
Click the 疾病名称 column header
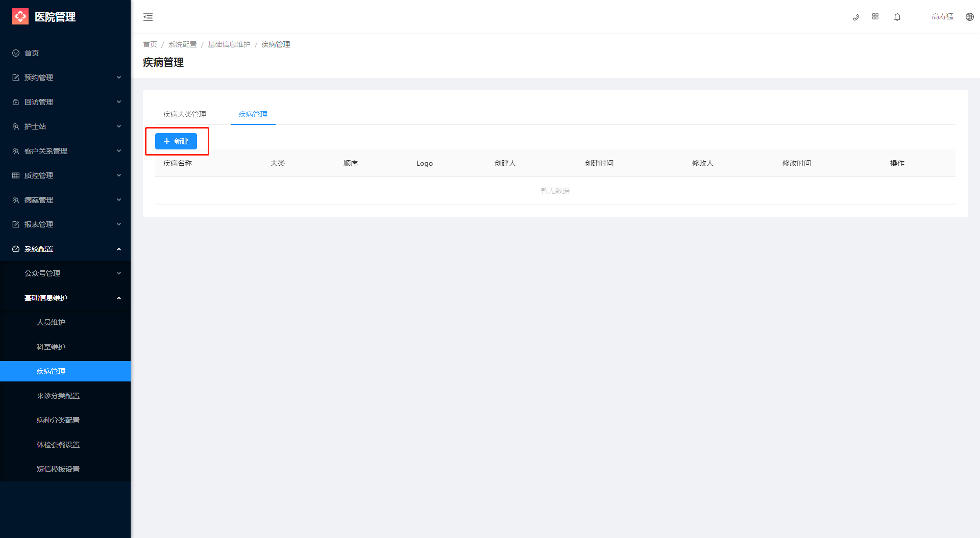coord(178,163)
